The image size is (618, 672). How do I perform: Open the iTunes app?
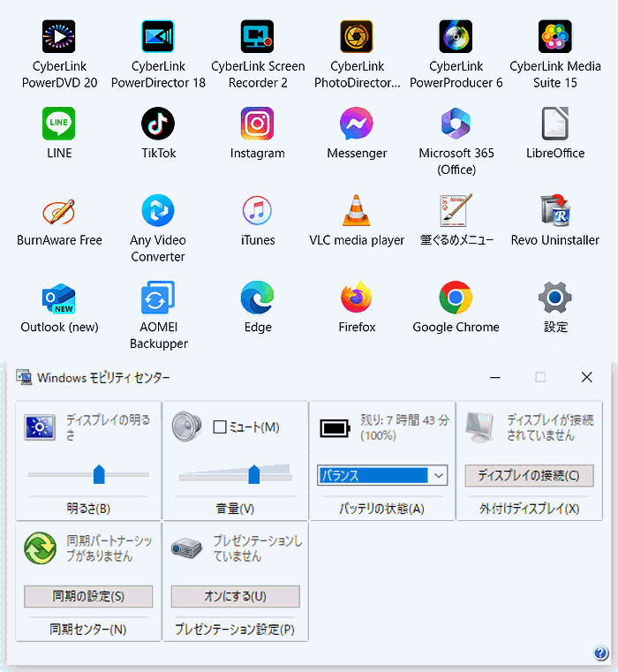(258, 211)
